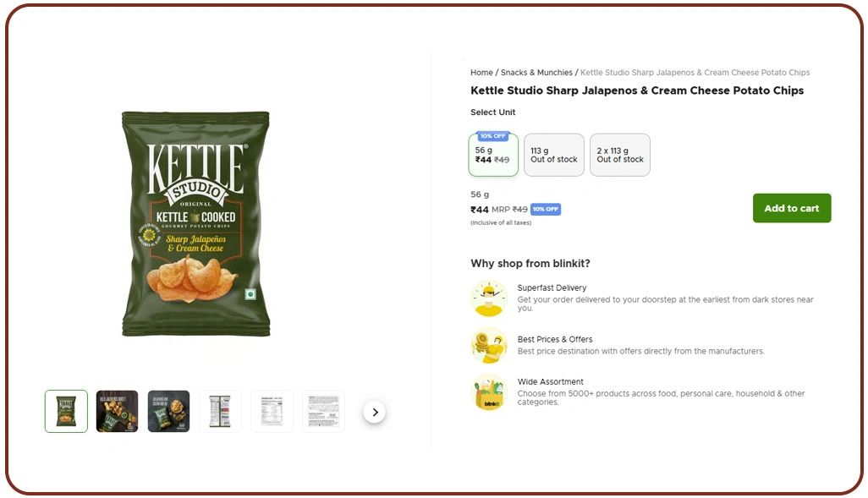Add the chips to cart
The image size is (868, 498).
tap(792, 209)
